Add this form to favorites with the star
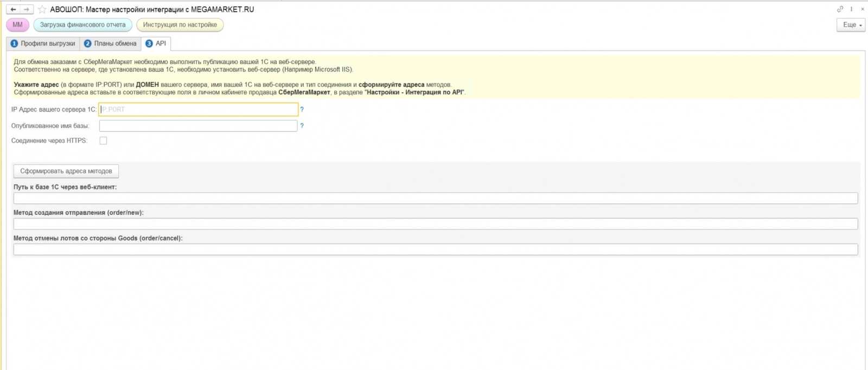This screenshot has width=868, height=370. [x=42, y=10]
